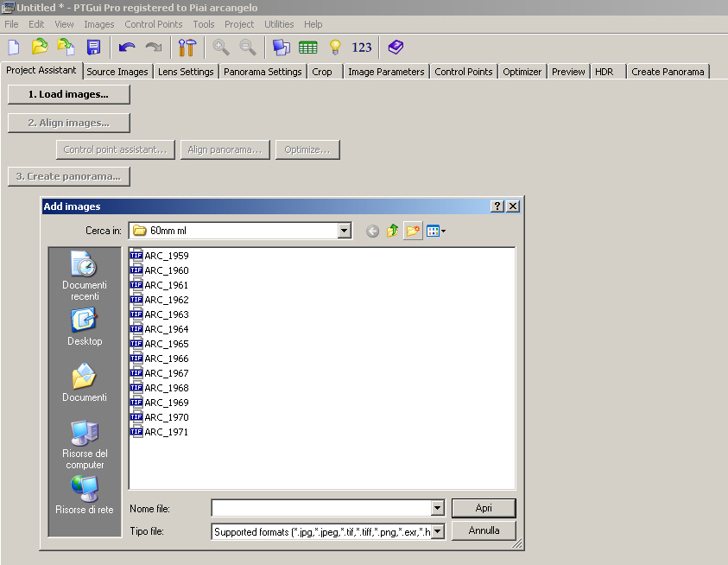This screenshot has width=728, height=565.
Task: Go to Desktop in the places bar
Action: click(85, 327)
